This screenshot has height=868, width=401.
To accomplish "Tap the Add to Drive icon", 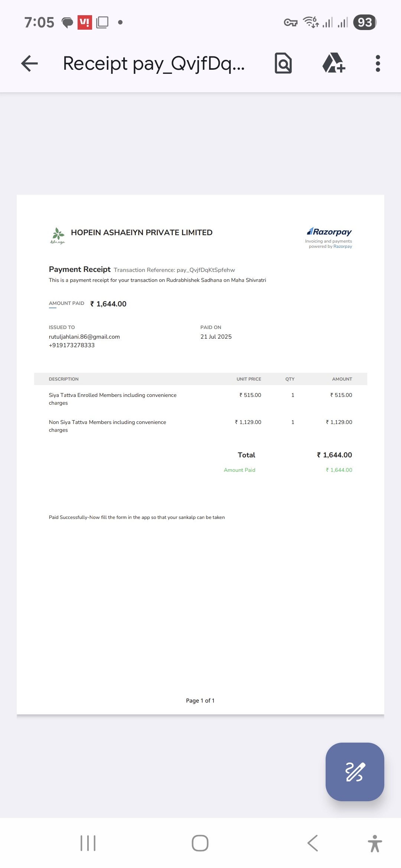I will [334, 63].
